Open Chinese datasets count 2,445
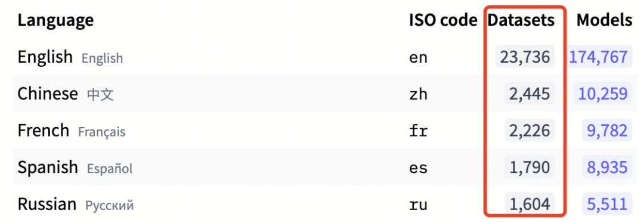The height and width of the screenshot is (222, 644). click(x=530, y=94)
